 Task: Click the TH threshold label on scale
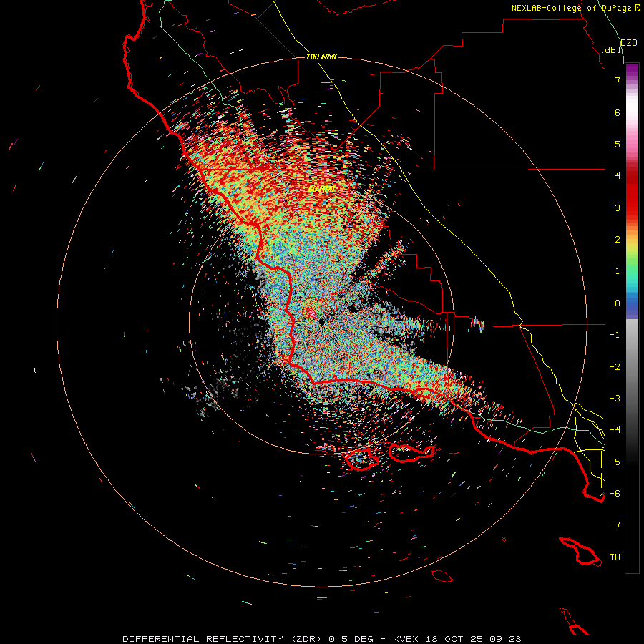[x=615, y=557]
